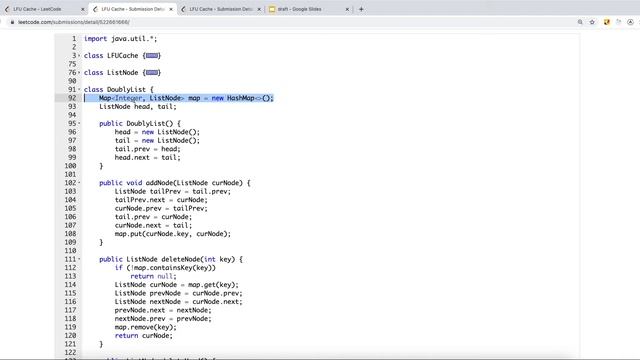Click the 'curNode.prev = tailPrev;' line
This screenshot has width=640, height=360.
point(161,209)
